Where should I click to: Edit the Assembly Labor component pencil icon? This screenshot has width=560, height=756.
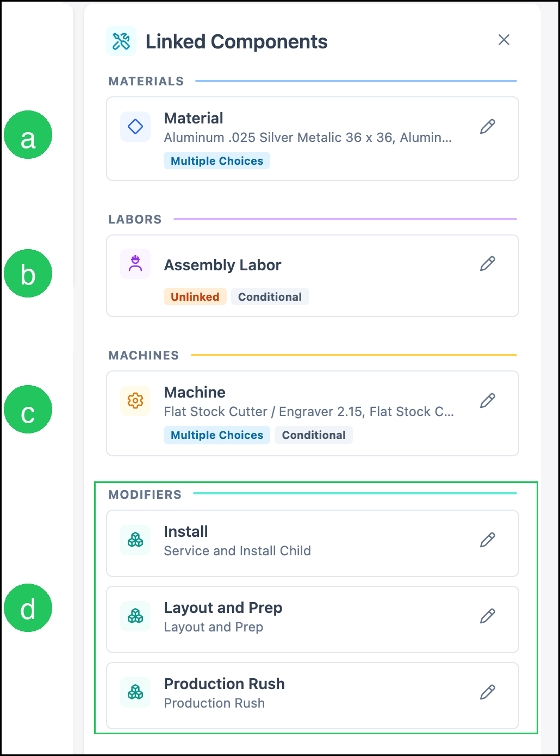pyautogui.click(x=488, y=263)
